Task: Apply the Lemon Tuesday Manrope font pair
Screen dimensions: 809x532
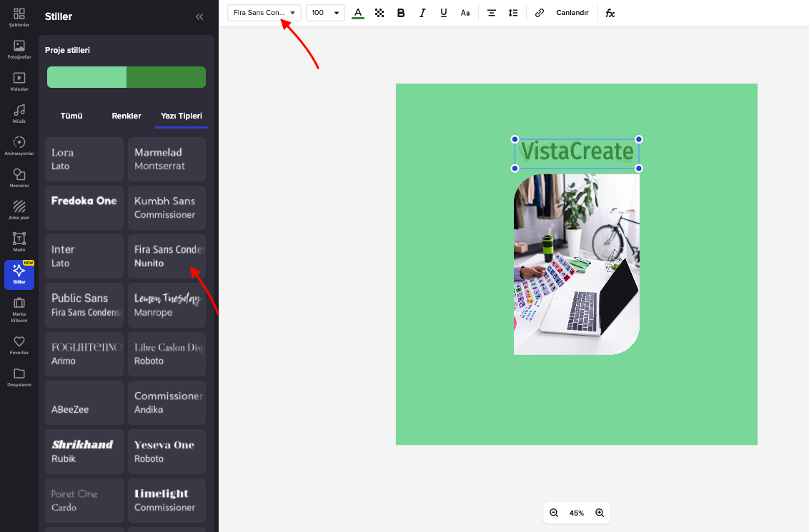Action: coord(167,305)
